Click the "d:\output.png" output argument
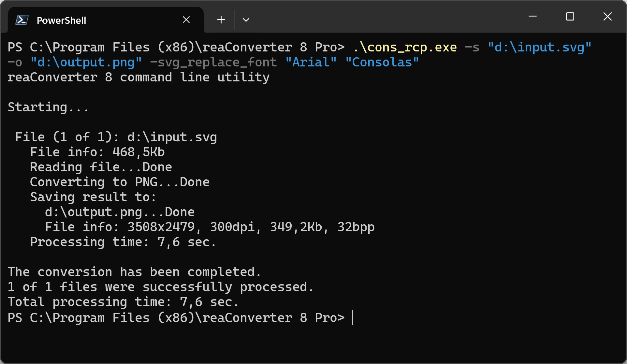Image resolution: width=627 pixels, height=364 pixels. [x=86, y=62]
